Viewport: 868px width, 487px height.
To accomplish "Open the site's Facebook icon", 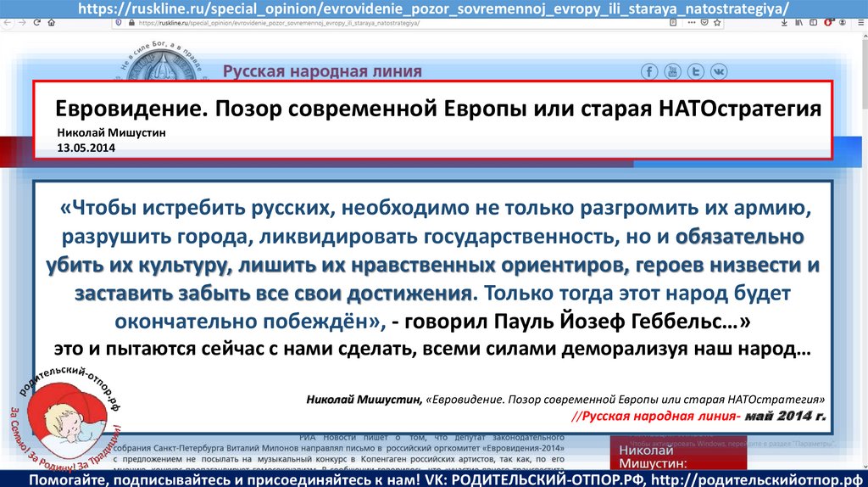I will tap(649, 71).
